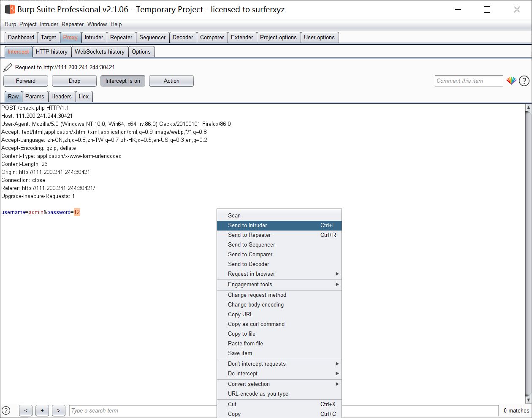
Task: Choose URL-encode as you type
Action: [x=279, y=394]
